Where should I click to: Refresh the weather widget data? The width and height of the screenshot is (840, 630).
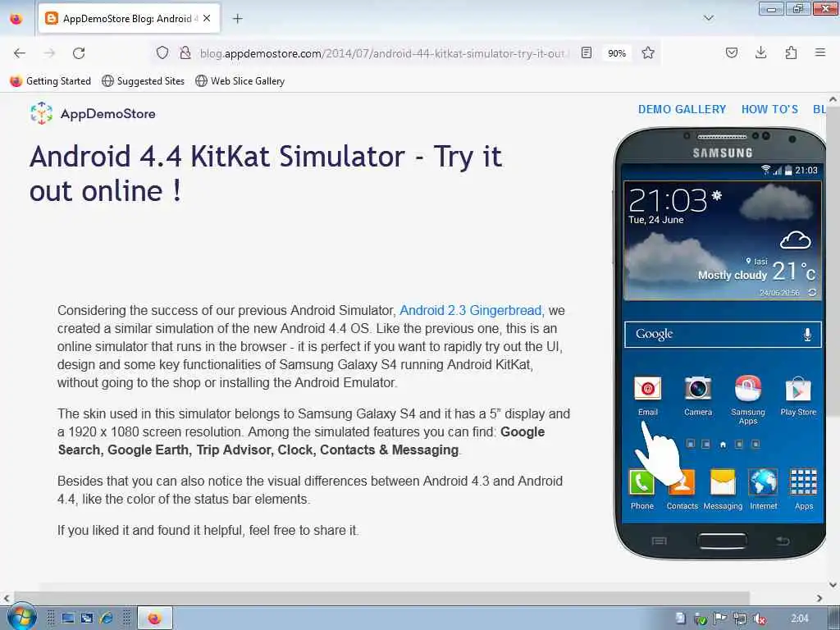pos(812,293)
